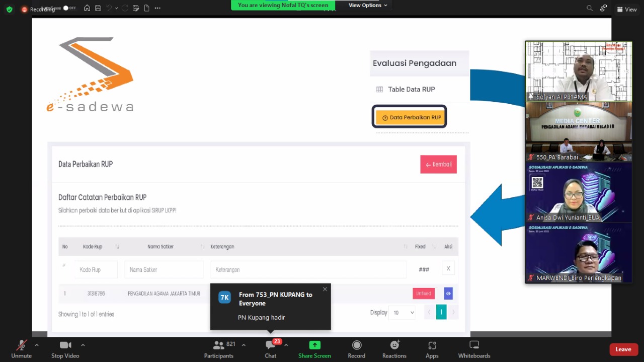Expand audio options arrow next to Unmute
644x362 pixels.
(x=37, y=345)
